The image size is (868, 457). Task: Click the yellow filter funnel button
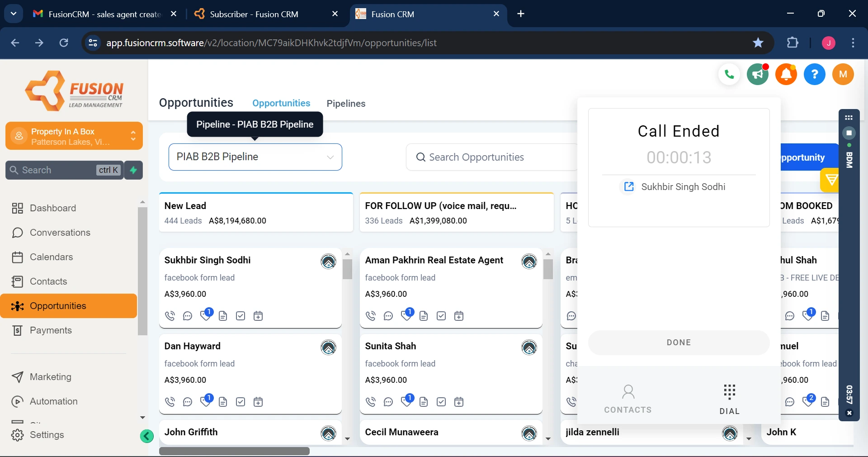pyautogui.click(x=830, y=180)
